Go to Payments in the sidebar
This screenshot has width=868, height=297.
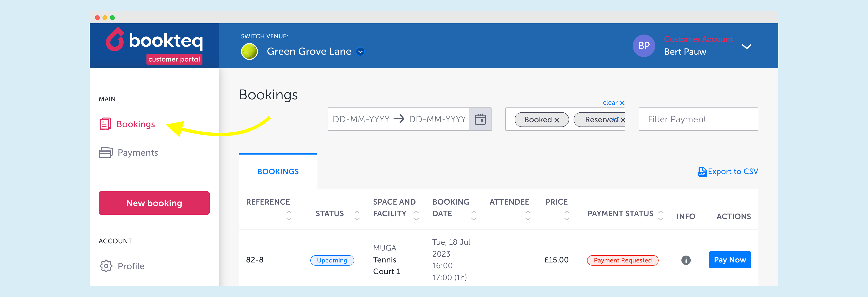pyautogui.click(x=137, y=153)
